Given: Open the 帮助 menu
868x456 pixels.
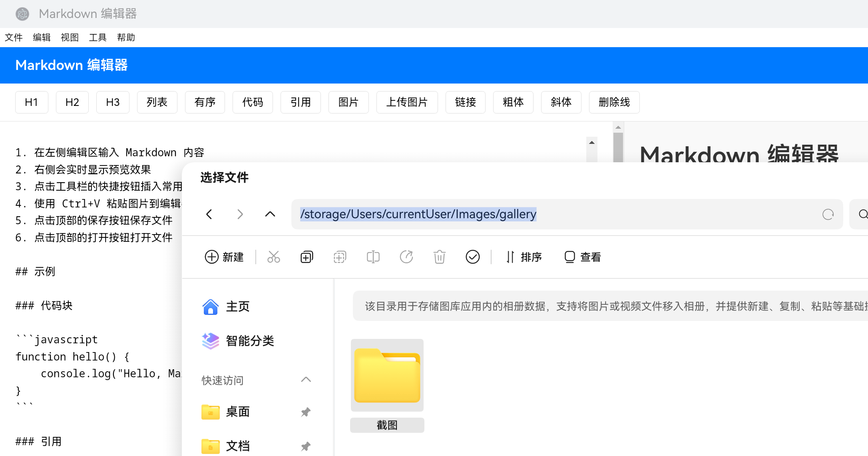Looking at the screenshot, I should 126,37.
